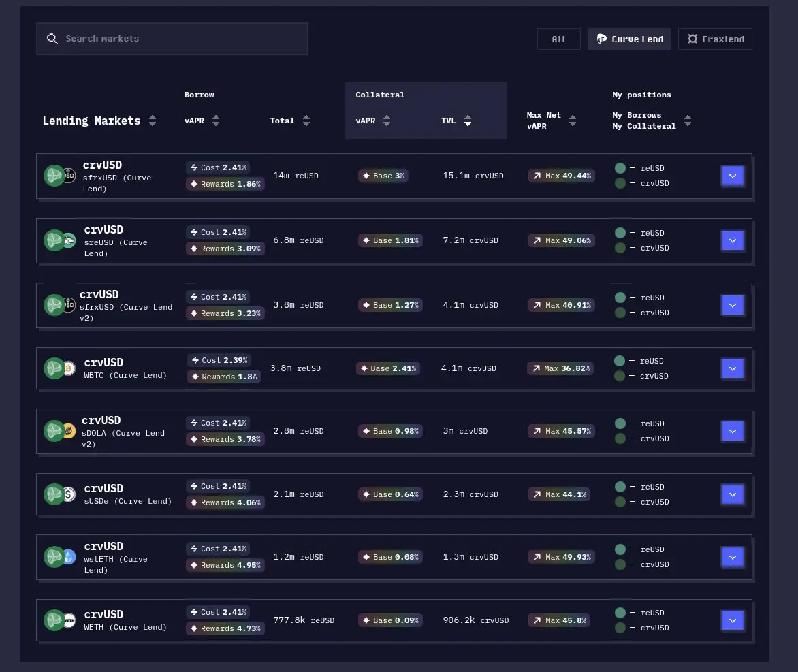
Task: Click the Rewards 4.73% badge
Action: click(225, 628)
